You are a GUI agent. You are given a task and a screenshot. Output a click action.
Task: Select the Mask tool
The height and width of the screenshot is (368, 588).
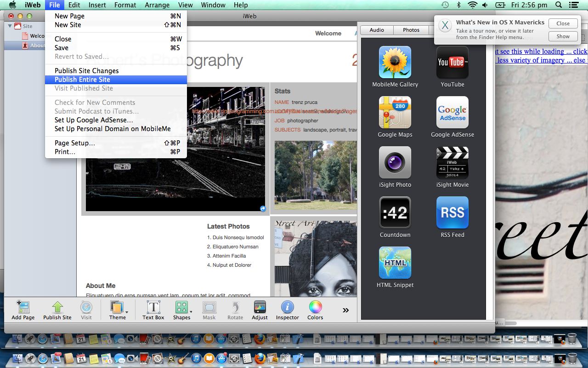209,307
